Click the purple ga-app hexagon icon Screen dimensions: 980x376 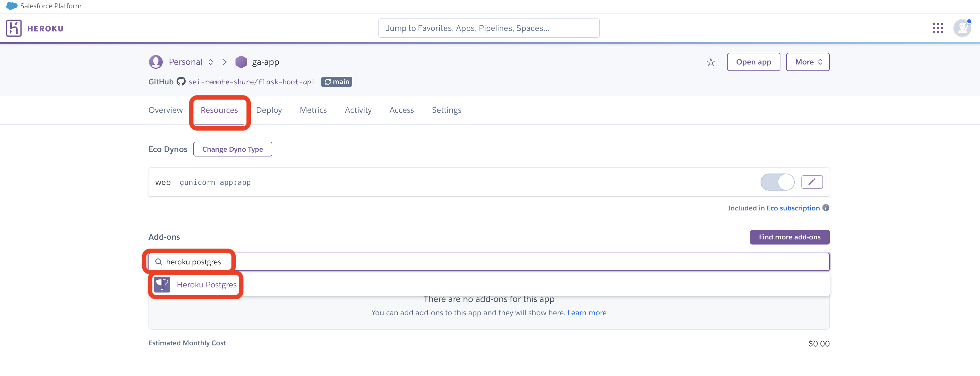(241, 62)
